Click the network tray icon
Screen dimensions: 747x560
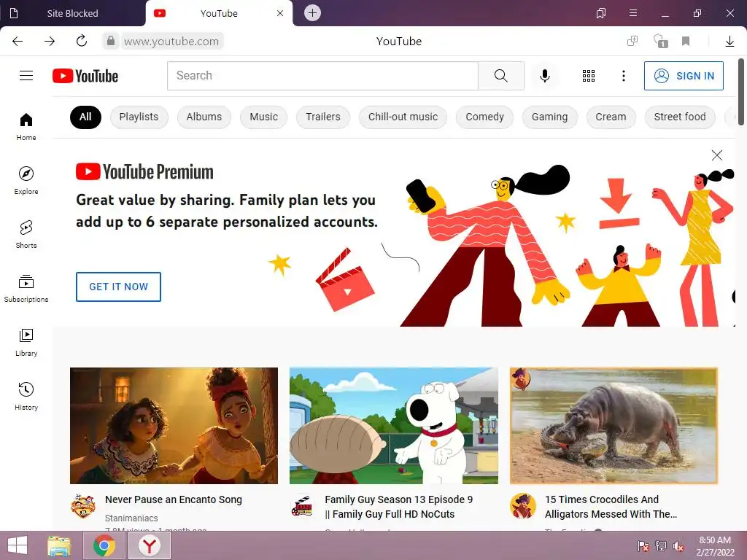[661, 545]
